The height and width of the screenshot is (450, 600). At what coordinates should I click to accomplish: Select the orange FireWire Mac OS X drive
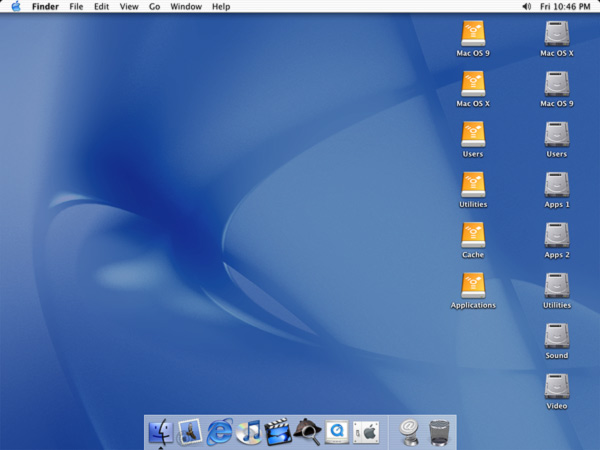coord(473,84)
